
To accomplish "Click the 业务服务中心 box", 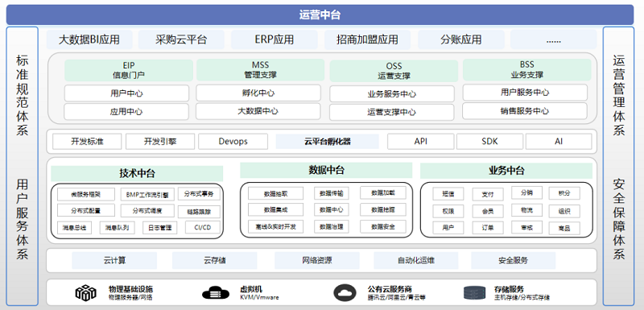I will coord(392,93).
